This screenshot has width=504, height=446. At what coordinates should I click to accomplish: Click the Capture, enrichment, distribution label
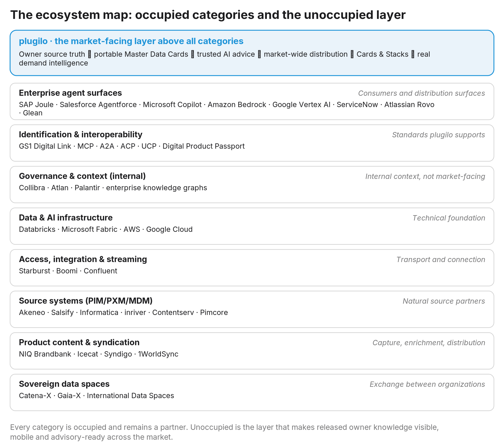point(429,343)
